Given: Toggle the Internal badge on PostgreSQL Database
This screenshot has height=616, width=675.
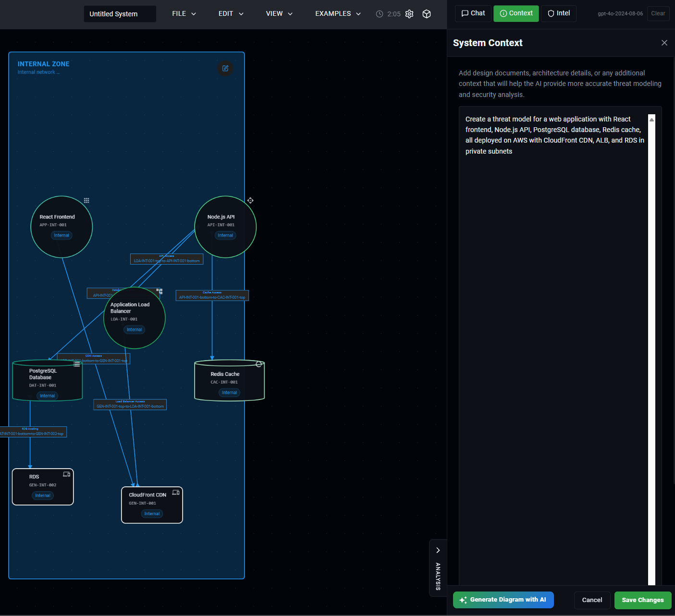Looking at the screenshot, I should coord(47,395).
